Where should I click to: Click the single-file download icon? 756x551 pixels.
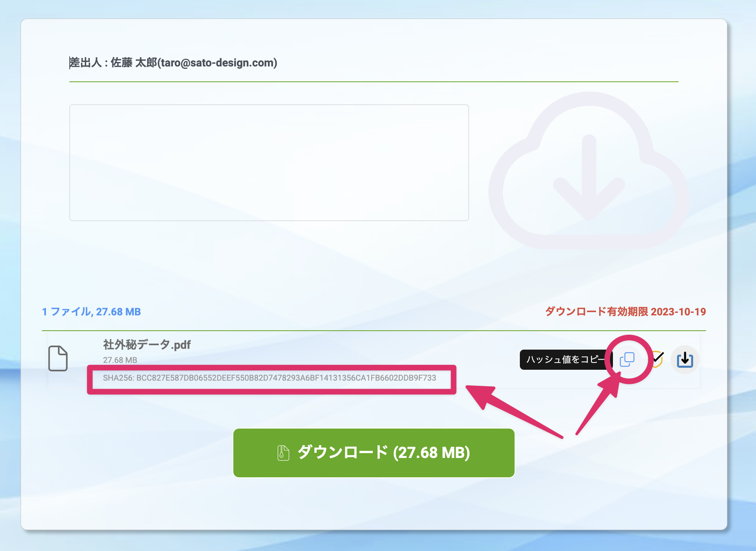point(685,360)
